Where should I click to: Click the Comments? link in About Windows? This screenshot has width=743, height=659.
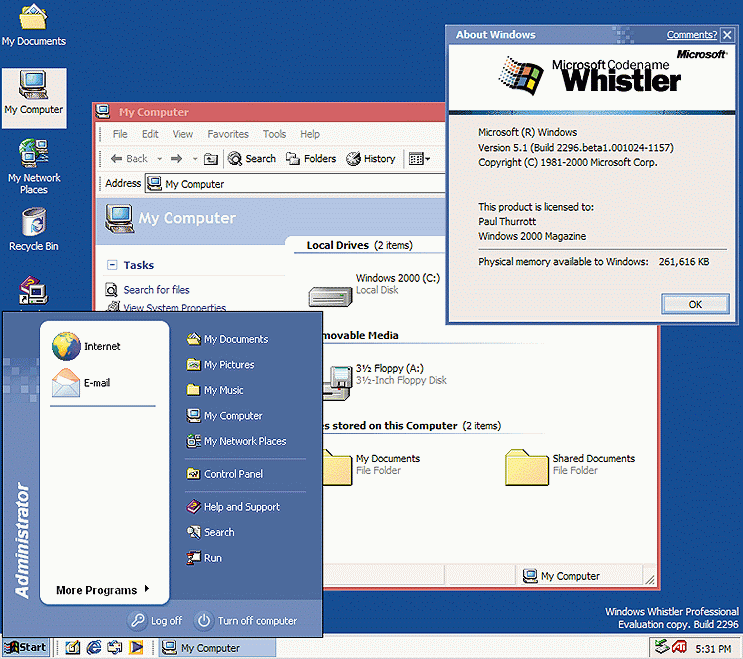[x=692, y=35]
